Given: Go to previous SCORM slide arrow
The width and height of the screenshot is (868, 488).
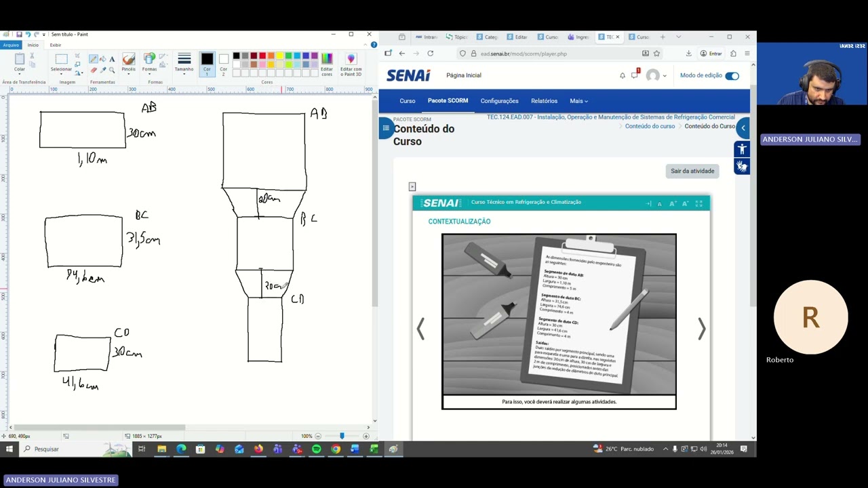Looking at the screenshot, I should [420, 329].
